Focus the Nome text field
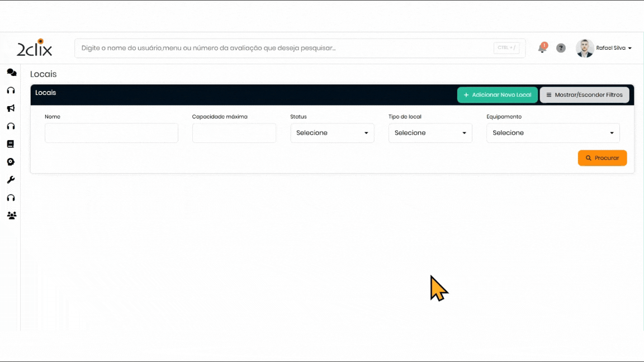644x362 pixels. [111, 133]
